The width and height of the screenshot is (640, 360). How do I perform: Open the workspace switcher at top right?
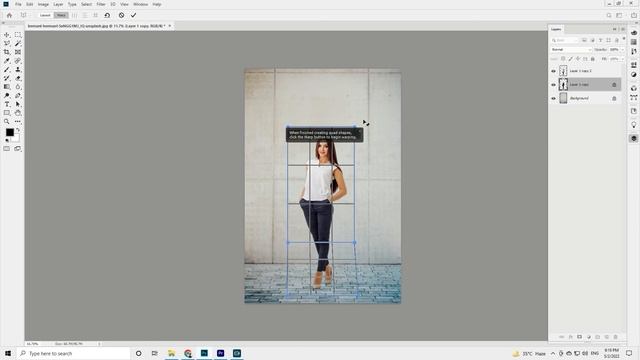pyautogui.click(x=619, y=16)
